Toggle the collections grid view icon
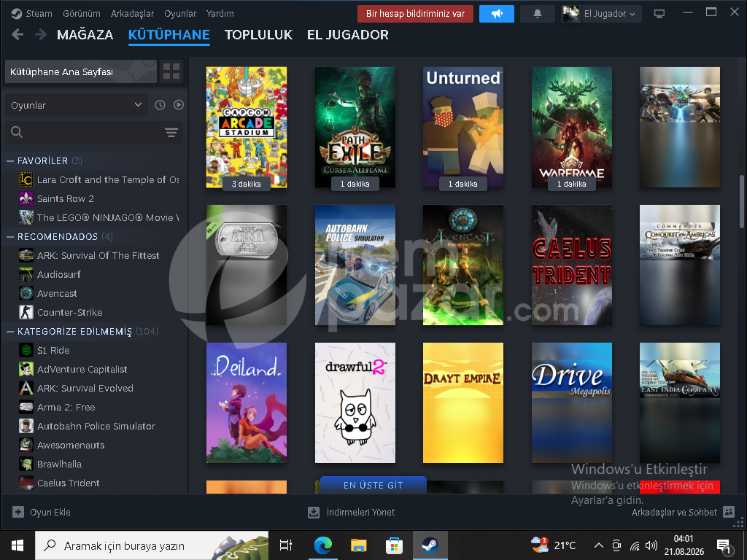Image resolution: width=747 pixels, height=560 pixels. [x=171, y=71]
